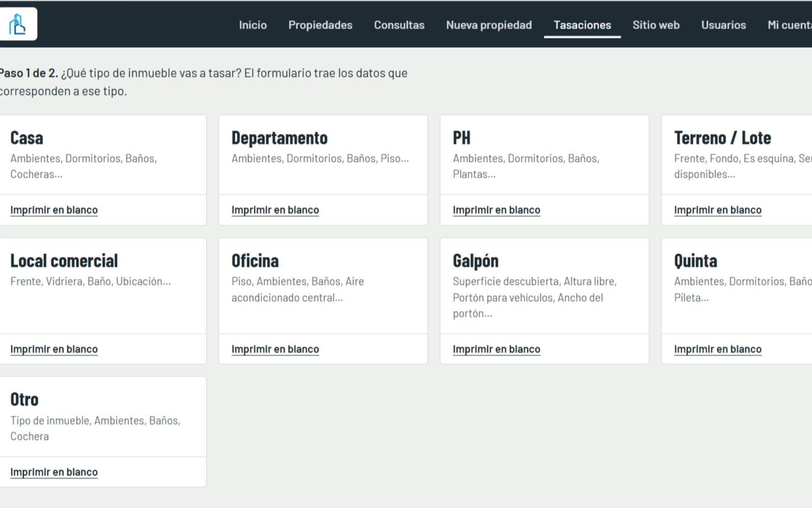Navigate to Sitio web

click(x=656, y=25)
